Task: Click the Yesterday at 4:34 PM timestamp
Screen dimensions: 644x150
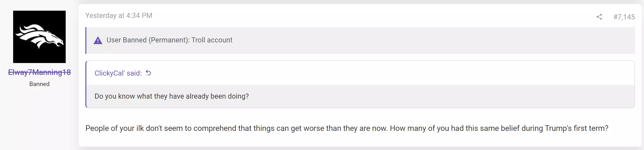Action: pos(119,16)
